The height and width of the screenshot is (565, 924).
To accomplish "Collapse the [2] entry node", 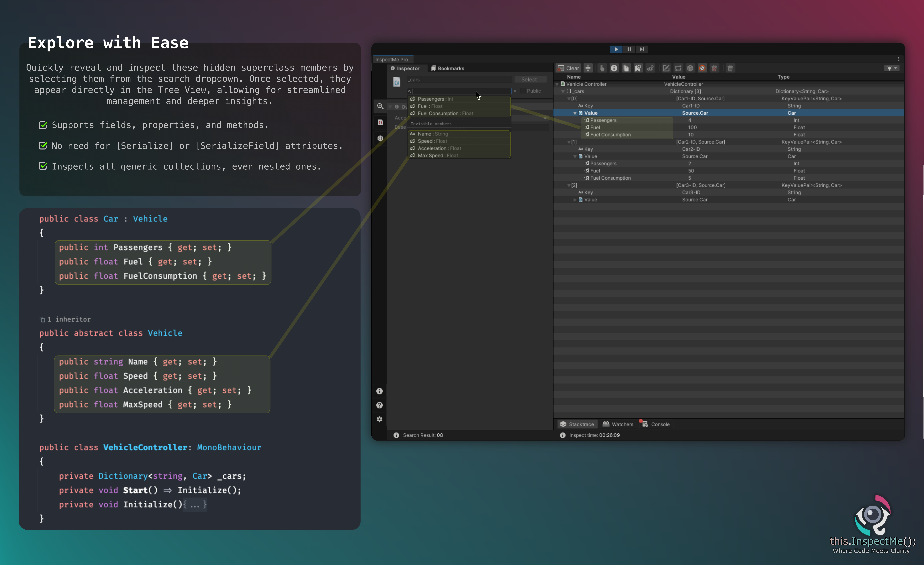I will [569, 186].
